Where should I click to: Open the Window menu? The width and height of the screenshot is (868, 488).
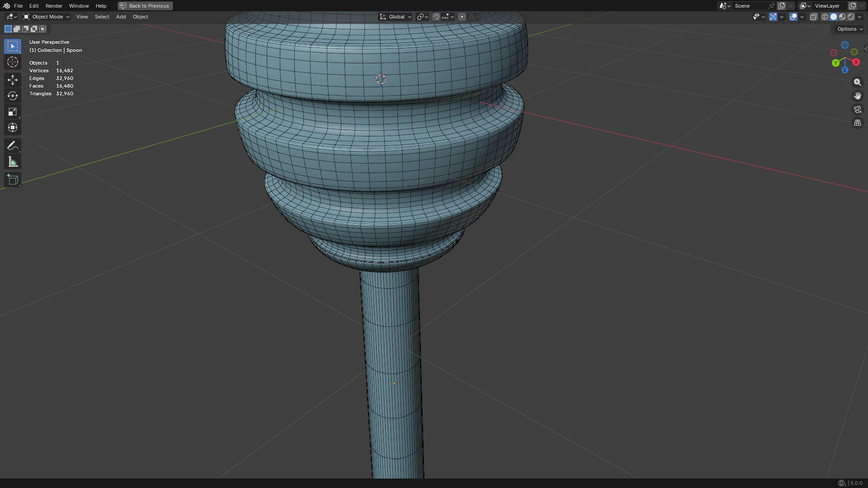79,6
